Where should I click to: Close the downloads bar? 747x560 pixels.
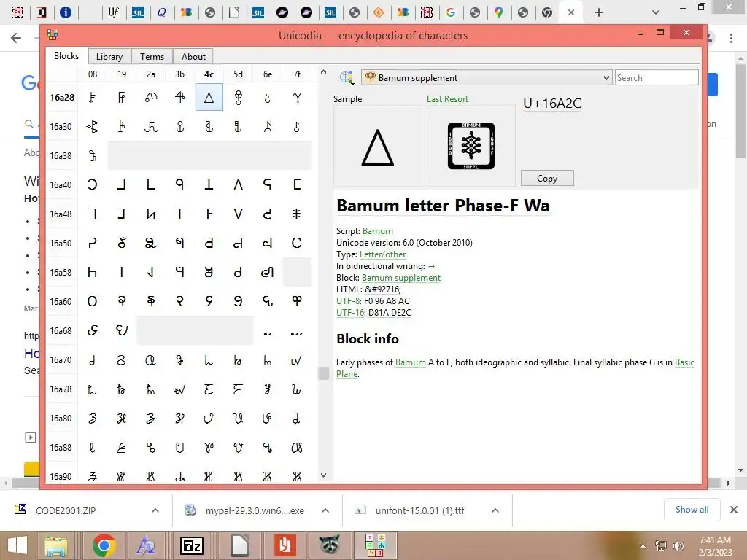point(734,510)
